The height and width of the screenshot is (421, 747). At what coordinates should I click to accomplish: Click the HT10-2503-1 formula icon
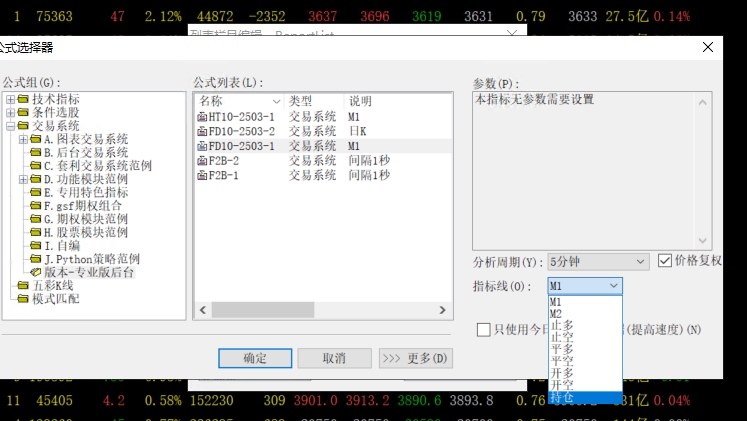point(202,117)
